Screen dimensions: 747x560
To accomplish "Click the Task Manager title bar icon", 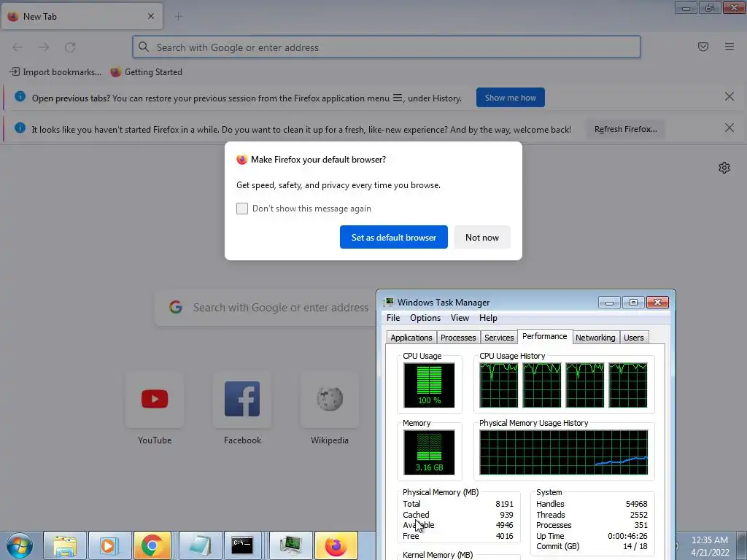I will click(390, 302).
